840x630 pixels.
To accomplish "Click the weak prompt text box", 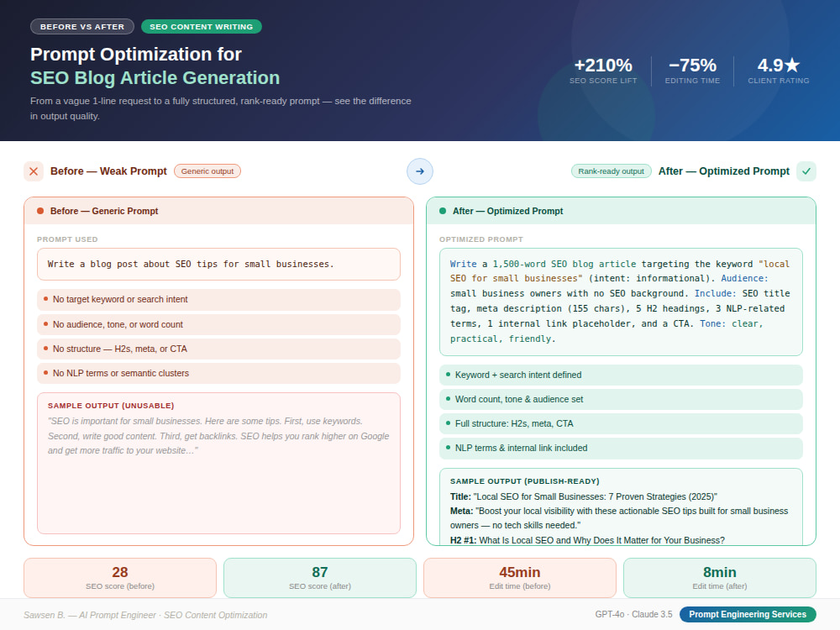I will click(218, 264).
